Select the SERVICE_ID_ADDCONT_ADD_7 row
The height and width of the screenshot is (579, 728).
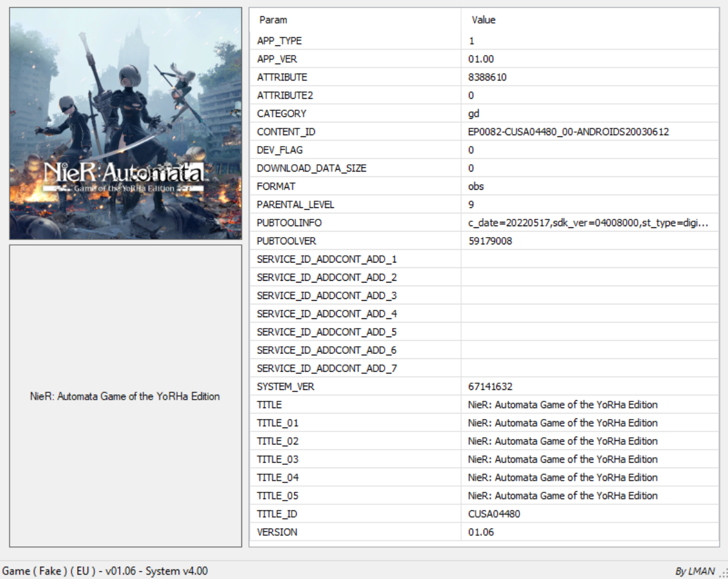[484, 368]
